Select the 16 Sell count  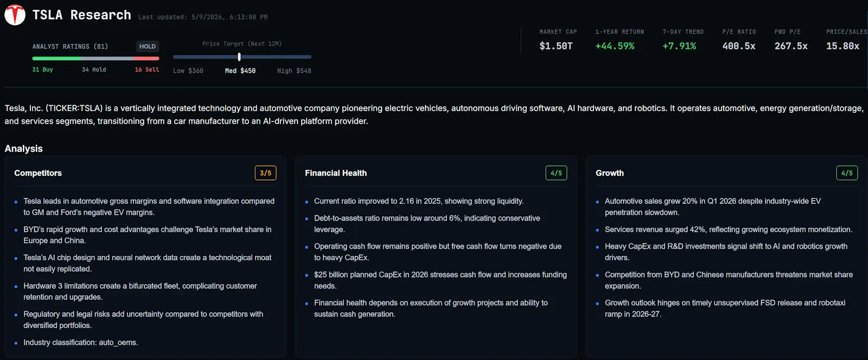147,70
